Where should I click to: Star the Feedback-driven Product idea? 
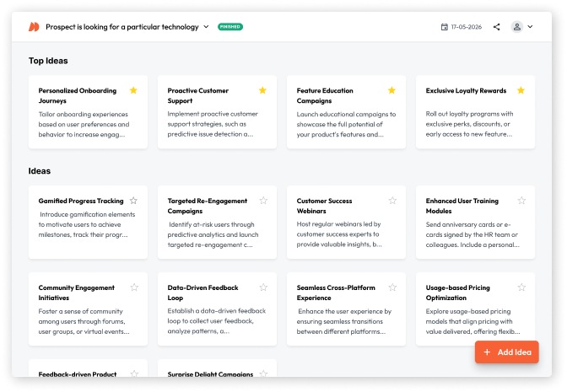point(134,373)
